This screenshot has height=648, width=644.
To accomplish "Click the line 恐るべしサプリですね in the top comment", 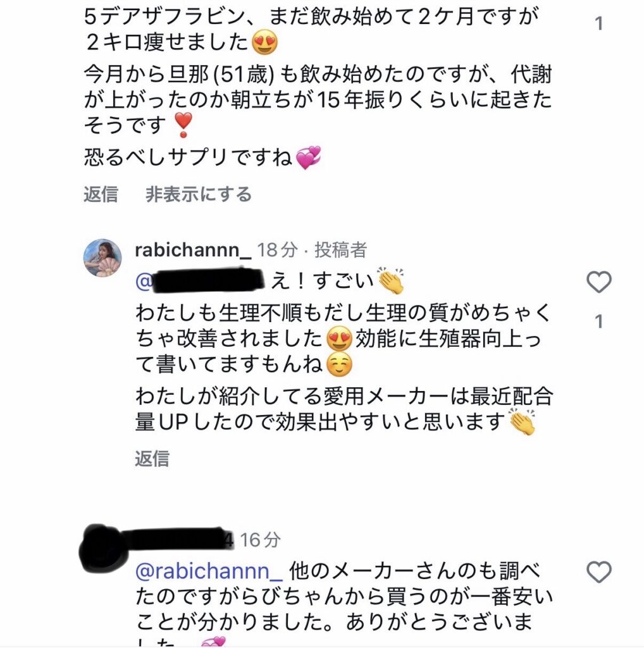I will (x=190, y=158).
